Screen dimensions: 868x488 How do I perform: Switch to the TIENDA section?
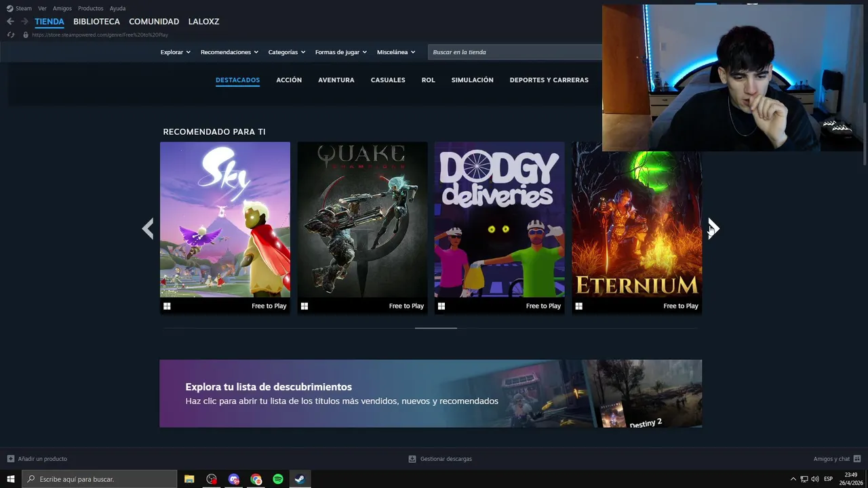coord(50,22)
